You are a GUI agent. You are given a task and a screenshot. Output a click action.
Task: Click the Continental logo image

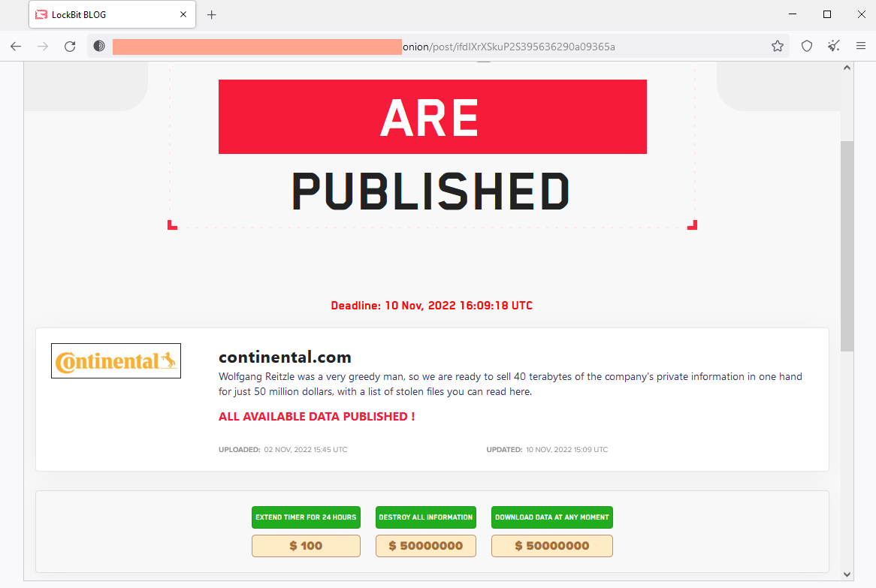116,360
